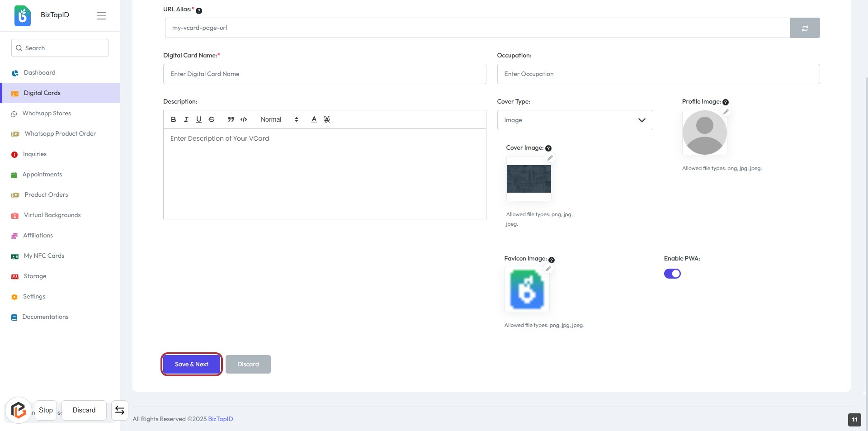868x431 pixels.
Task: Apply italic formatting in the editor
Action: tap(186, 119)
